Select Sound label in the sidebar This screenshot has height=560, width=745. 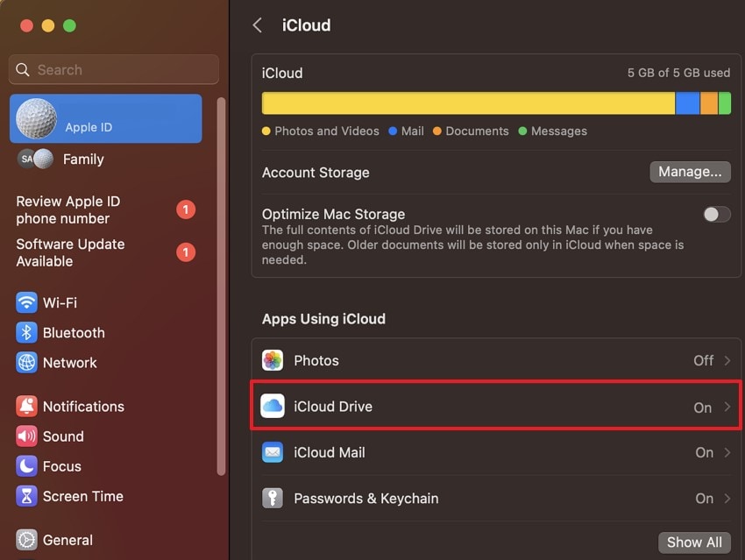point(63,436)
